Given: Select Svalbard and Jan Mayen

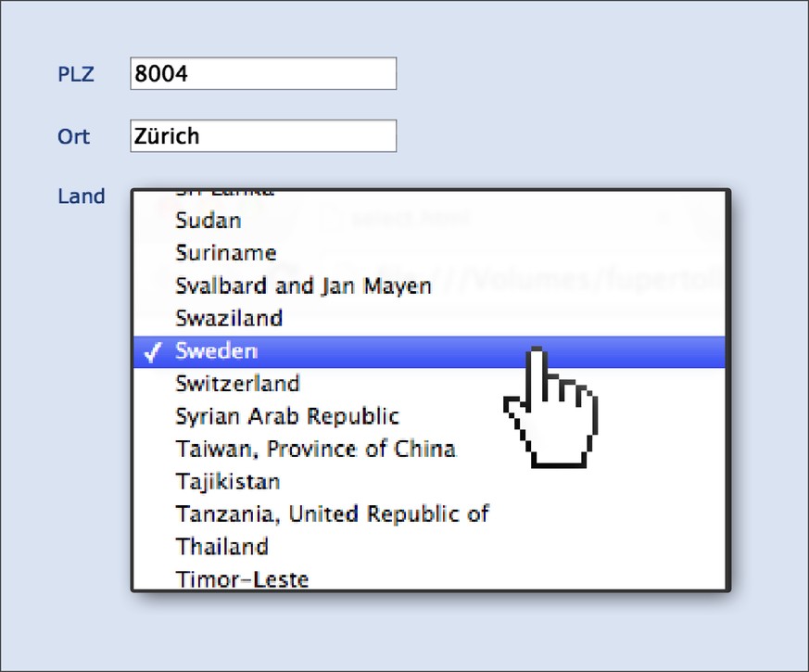Looking at the screenshot, I should tap(429, 285).
